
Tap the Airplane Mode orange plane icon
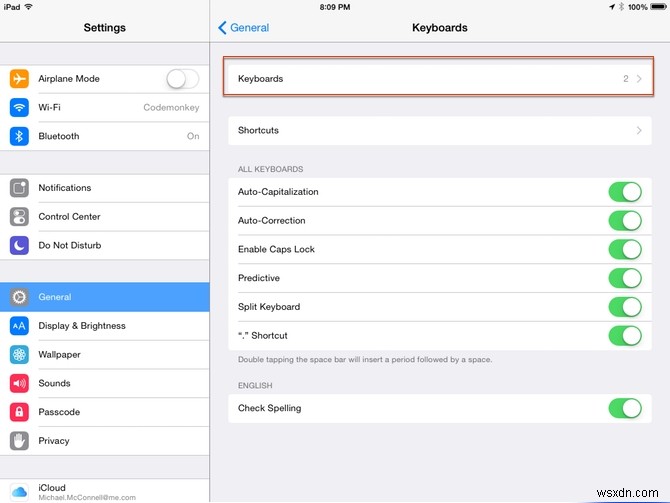19,79
